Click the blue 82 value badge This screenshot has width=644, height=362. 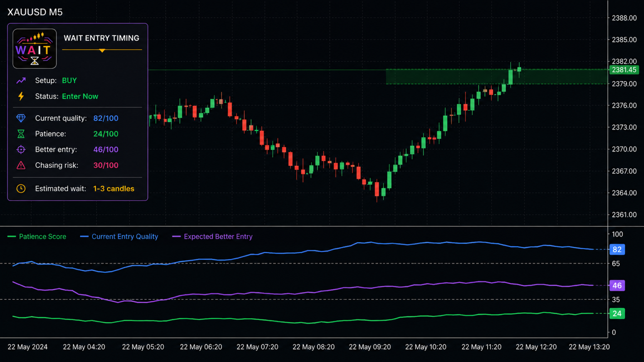(617, 249)
